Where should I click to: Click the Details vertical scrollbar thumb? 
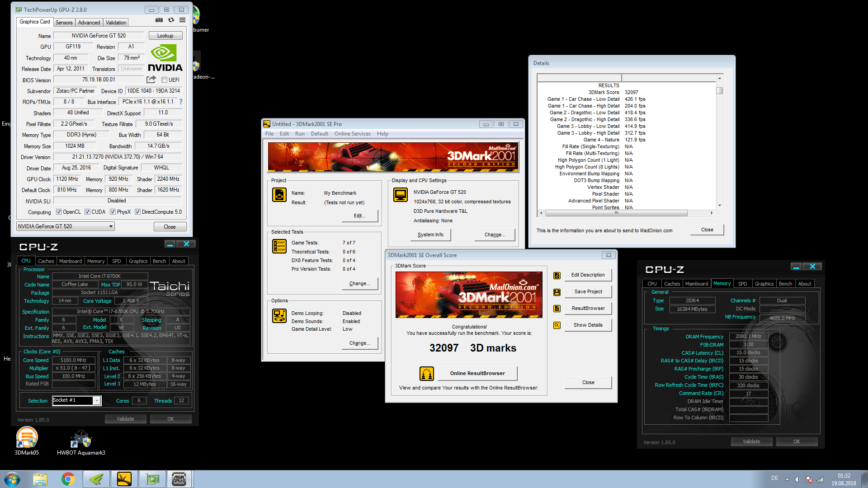(720, 90)
